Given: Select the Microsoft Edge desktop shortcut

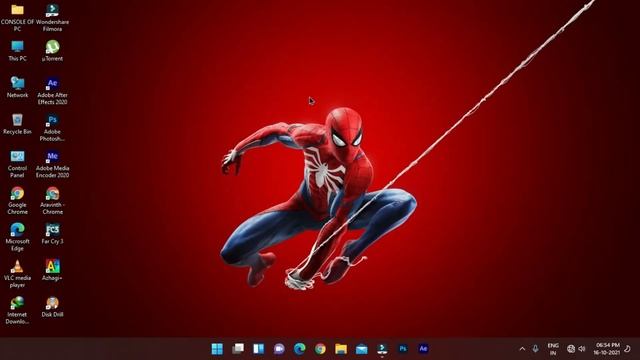Looking at the screenshot, I should [x=17, y=237].
